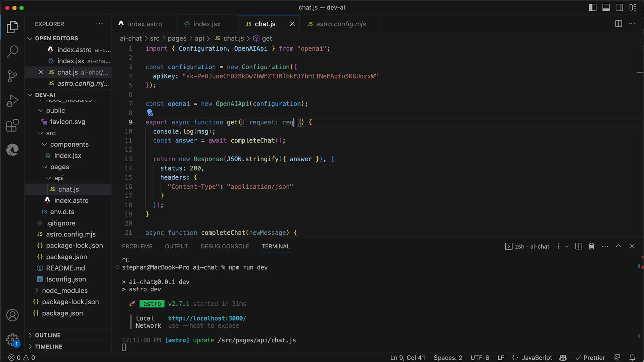This screenshot has height=362, width=644.
Task: Split the editor to the right
Action: coord(618,24)
